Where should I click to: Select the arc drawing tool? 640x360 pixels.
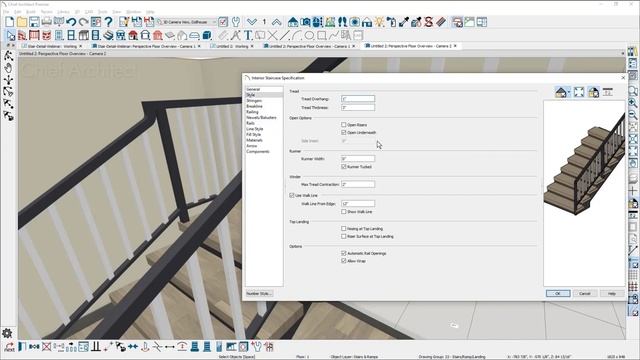point(297,36)
